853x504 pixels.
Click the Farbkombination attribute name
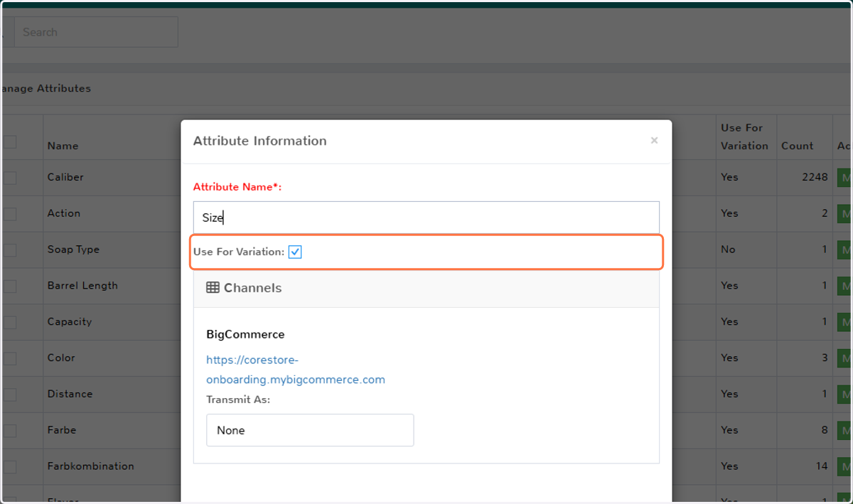coord(90,466)
